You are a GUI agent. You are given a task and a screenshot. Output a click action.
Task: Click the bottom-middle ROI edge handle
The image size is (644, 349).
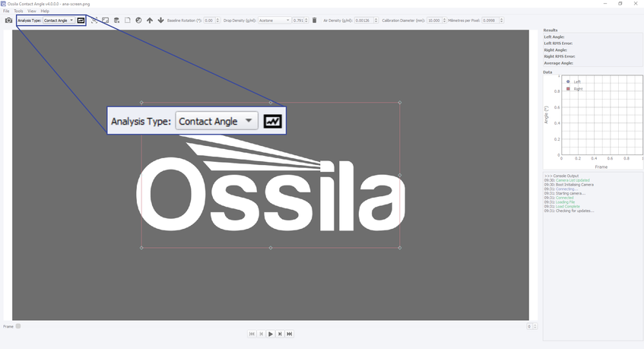(271, 248)
